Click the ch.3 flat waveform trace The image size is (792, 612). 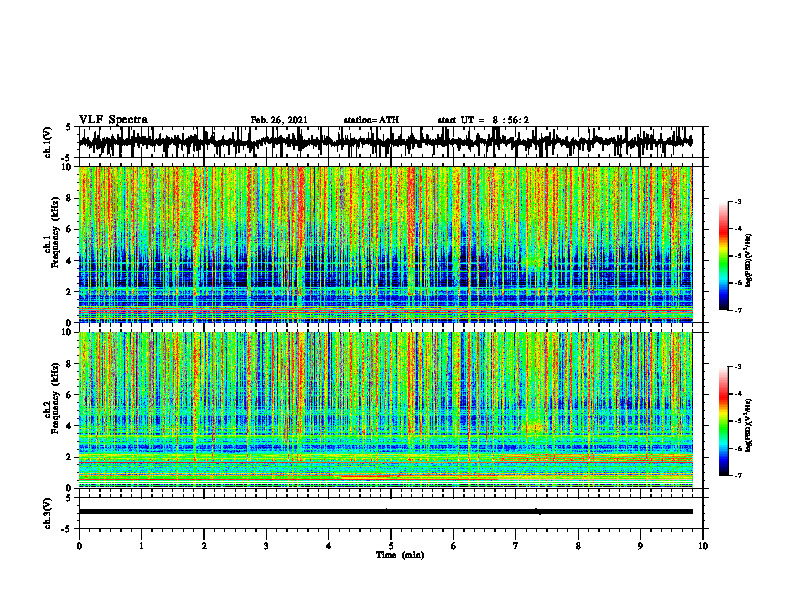coord(385,512)
